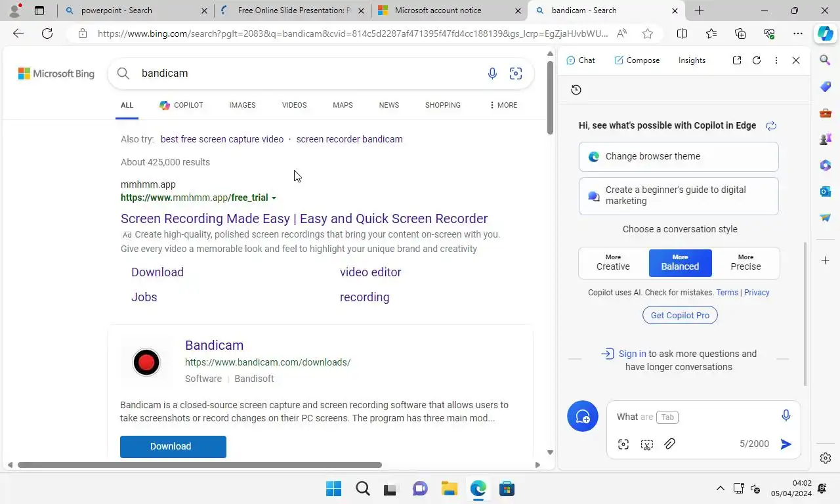Screen dimensions: 840x504
Task: Click the Bing voice search microphone
Action: click(492, 73)
